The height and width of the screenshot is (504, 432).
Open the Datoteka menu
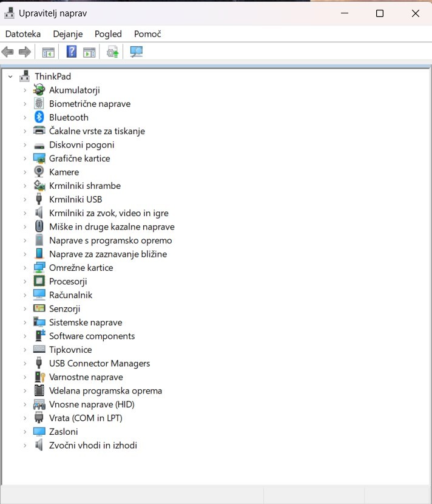[x=22, y=34]
